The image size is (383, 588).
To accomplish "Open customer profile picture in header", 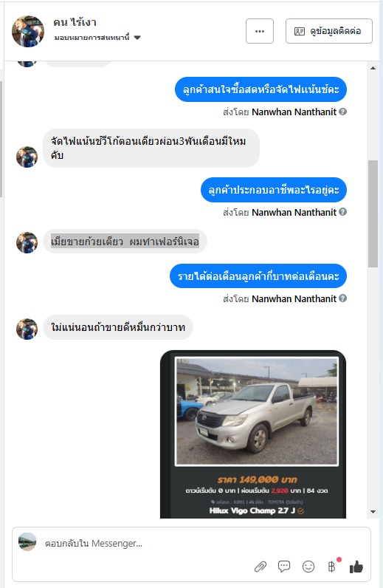I will click(x=28, y=31).
